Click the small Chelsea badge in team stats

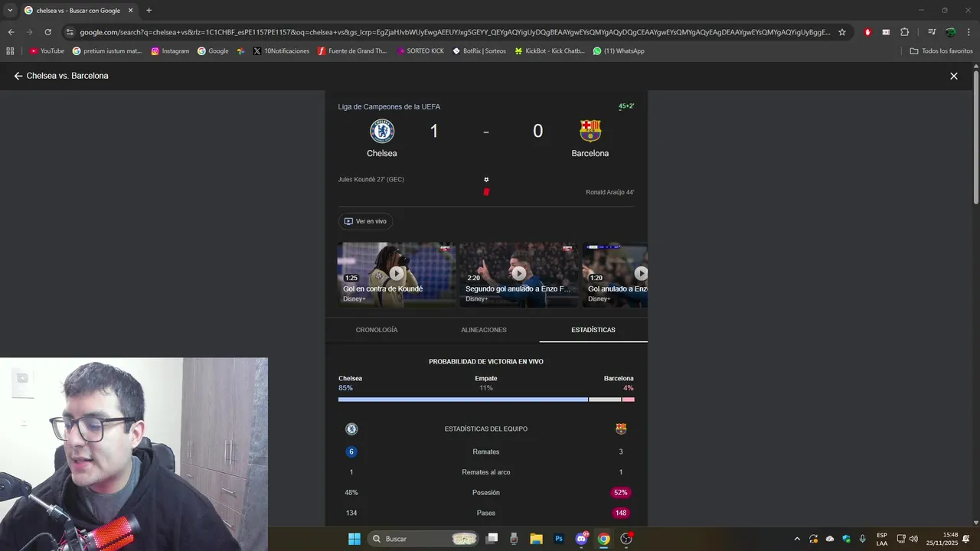pyautogui.click(x=351, y=429)
